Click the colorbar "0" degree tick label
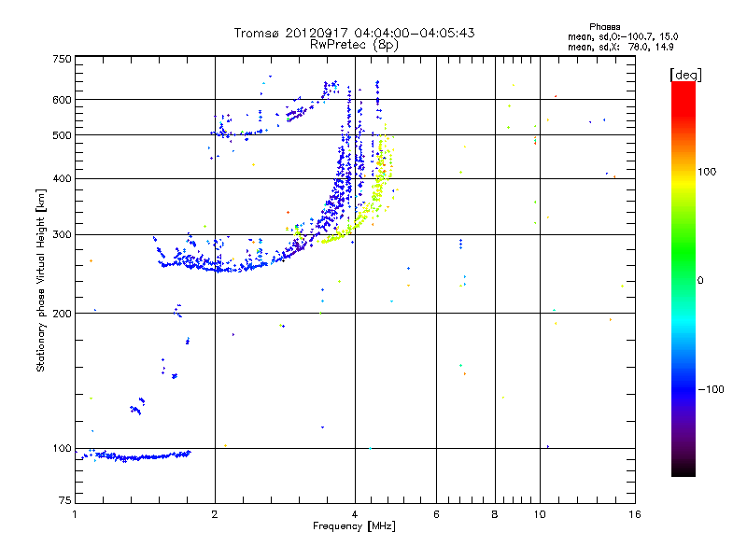747x560 pixels. coord(700,281)
